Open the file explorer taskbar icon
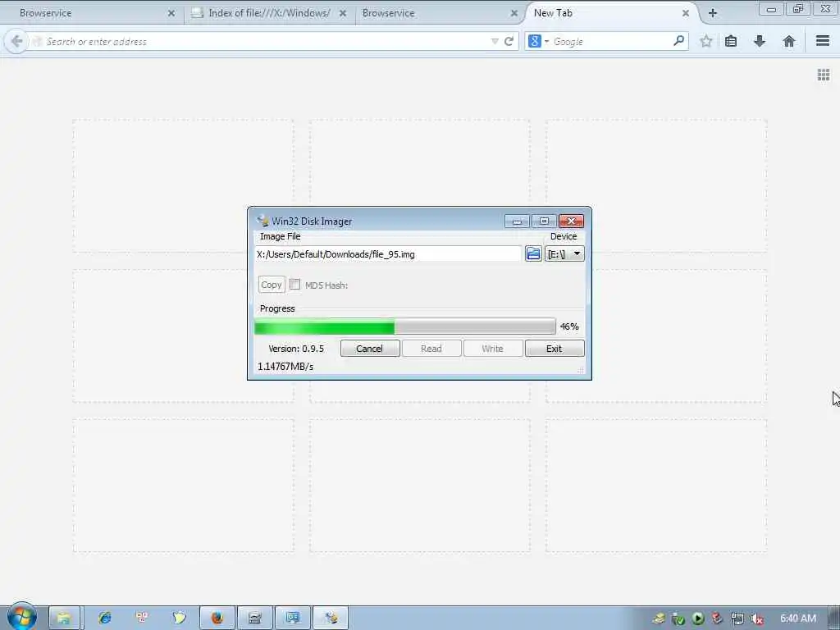Viewport: 840px width, 630px height. click(64, 618)
